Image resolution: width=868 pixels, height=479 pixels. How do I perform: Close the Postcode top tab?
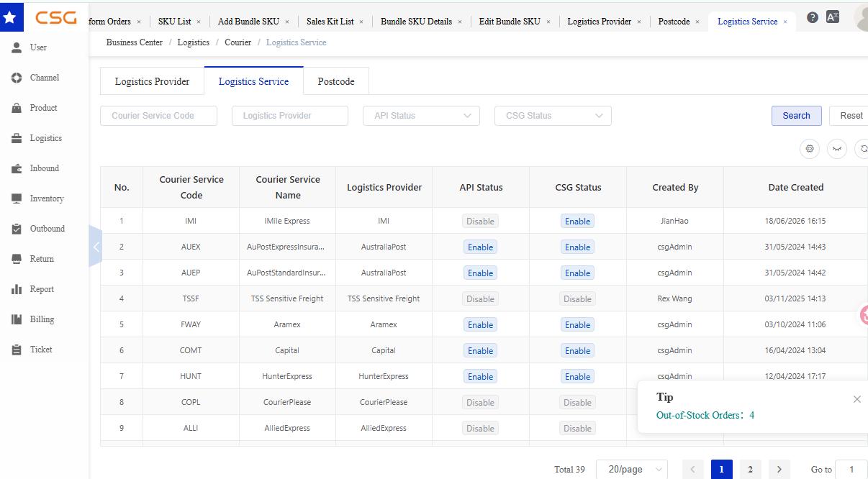coord(697,22)
